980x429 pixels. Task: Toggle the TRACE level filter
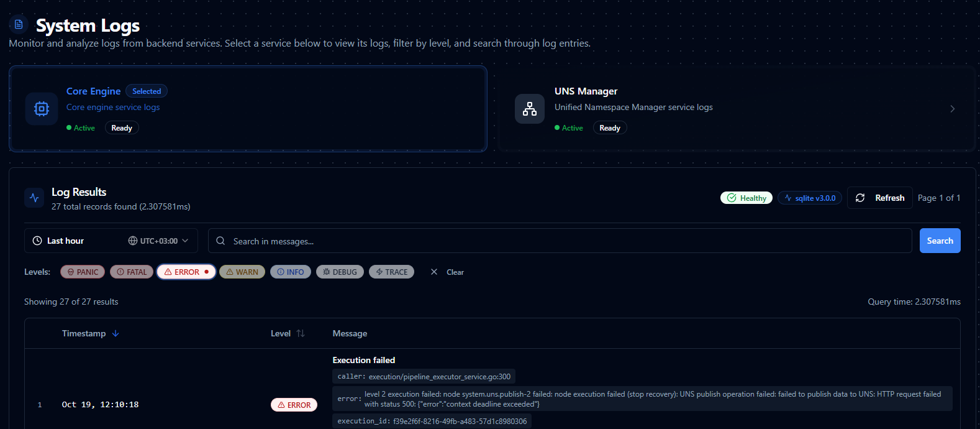[x=391, y=272]
